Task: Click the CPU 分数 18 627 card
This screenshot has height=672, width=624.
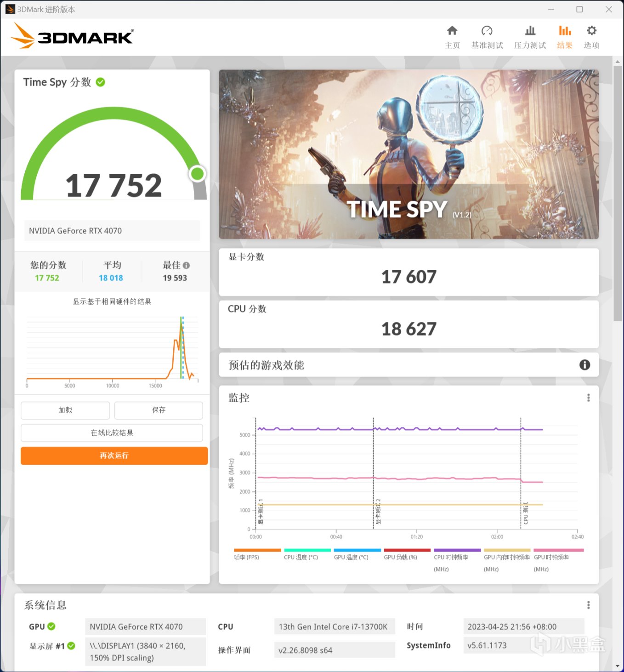Action: point(409,324)
